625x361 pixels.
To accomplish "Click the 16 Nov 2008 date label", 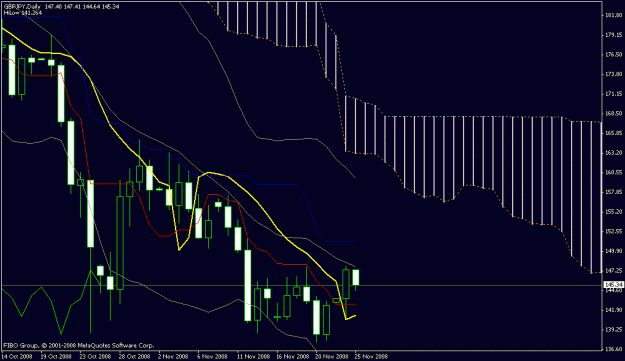I will point(292,356).
